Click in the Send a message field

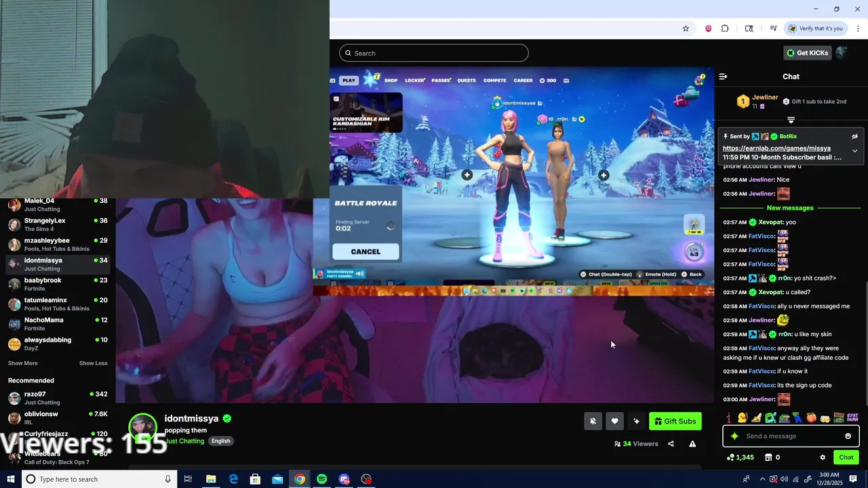tap(791, 436)
